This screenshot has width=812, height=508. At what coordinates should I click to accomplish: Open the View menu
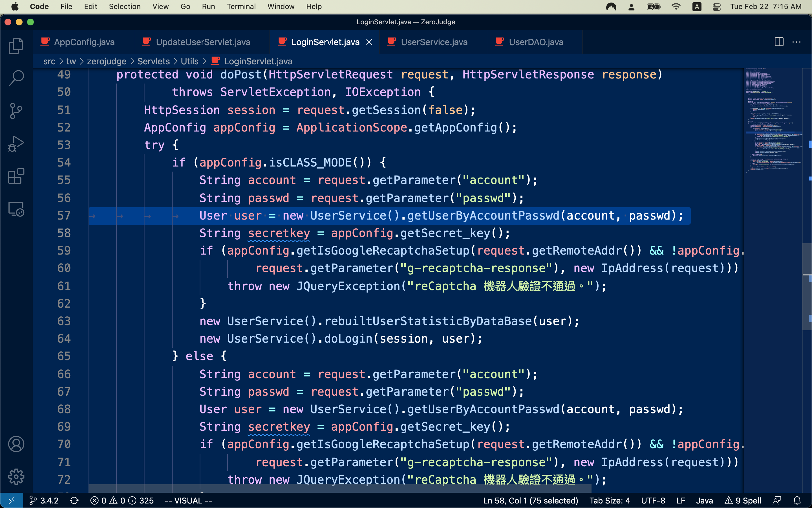tap(160, 6)
